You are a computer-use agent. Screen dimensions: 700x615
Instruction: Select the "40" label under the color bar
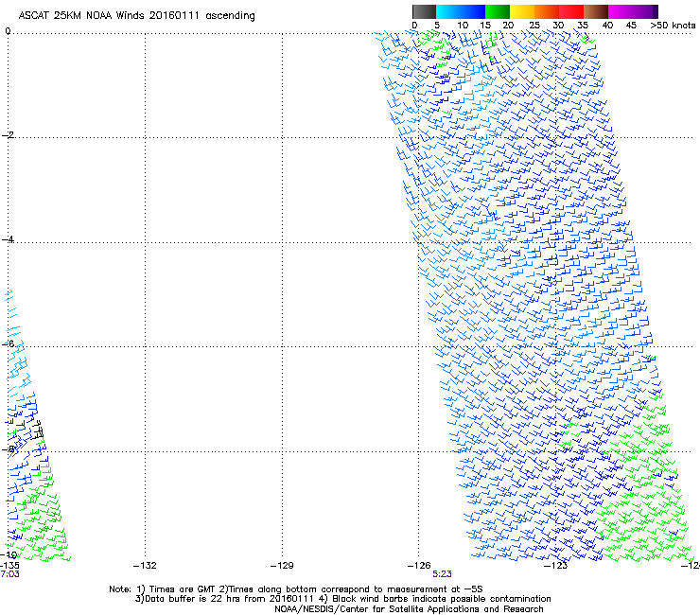[x=607, y=26]
